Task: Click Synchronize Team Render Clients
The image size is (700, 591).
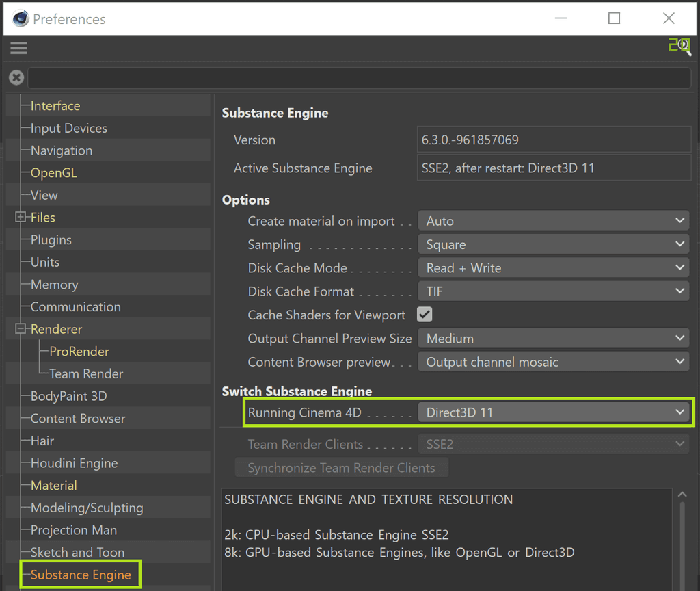Action: 341,468
